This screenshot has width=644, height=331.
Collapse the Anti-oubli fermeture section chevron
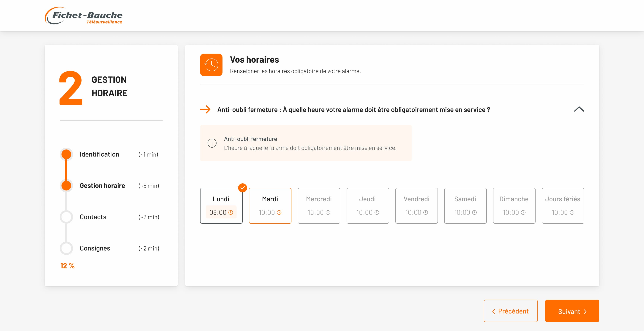579,109
